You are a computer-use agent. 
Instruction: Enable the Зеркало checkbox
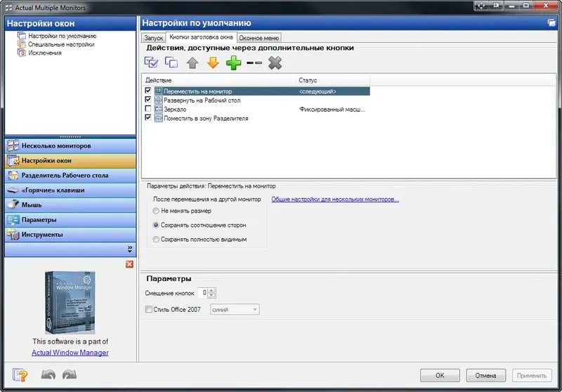pos(148,108)
